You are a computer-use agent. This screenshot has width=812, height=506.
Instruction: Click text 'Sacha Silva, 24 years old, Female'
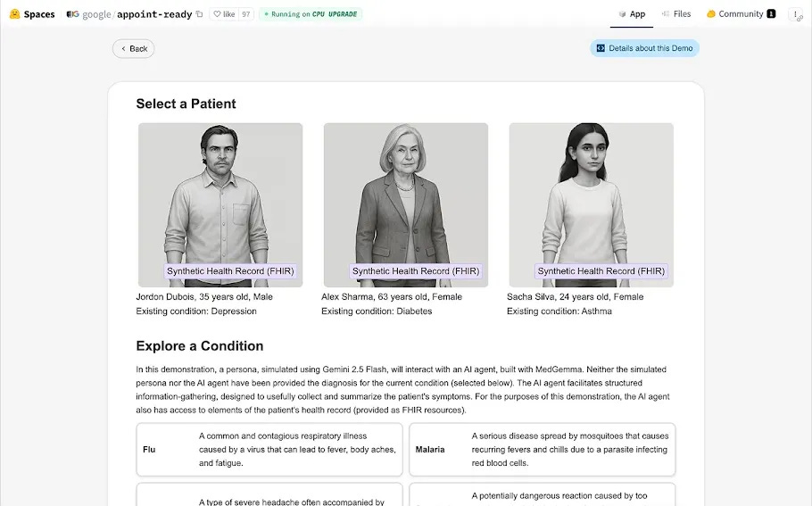coord(575,297)
